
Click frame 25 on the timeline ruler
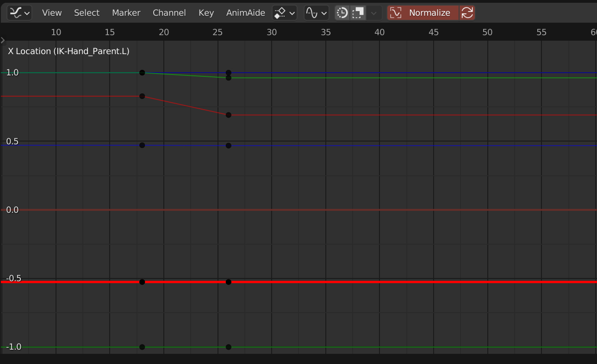218,32
